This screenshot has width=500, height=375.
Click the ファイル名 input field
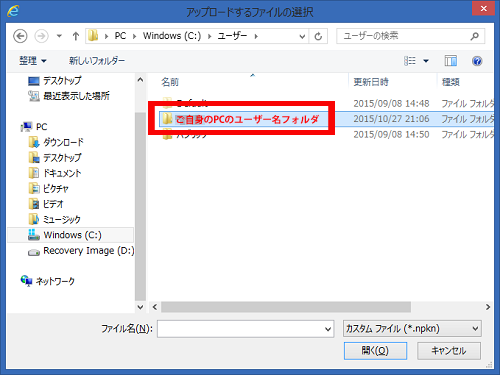(245, 329)
